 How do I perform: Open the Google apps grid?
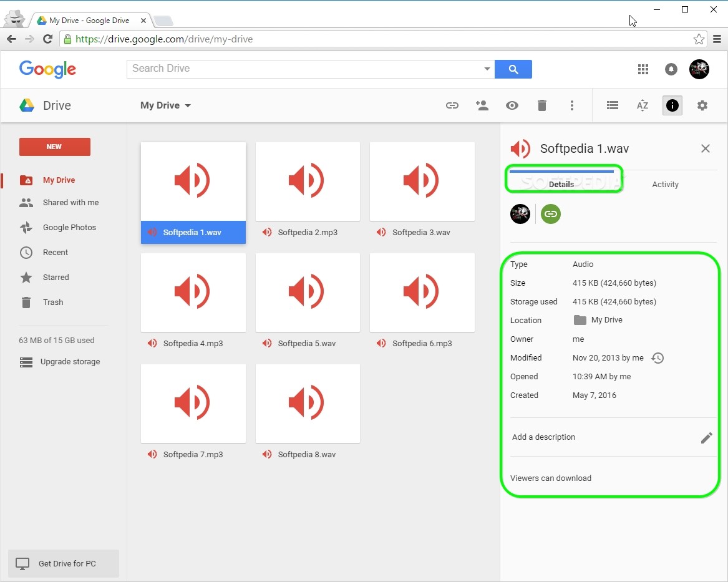tap(643, 69)
